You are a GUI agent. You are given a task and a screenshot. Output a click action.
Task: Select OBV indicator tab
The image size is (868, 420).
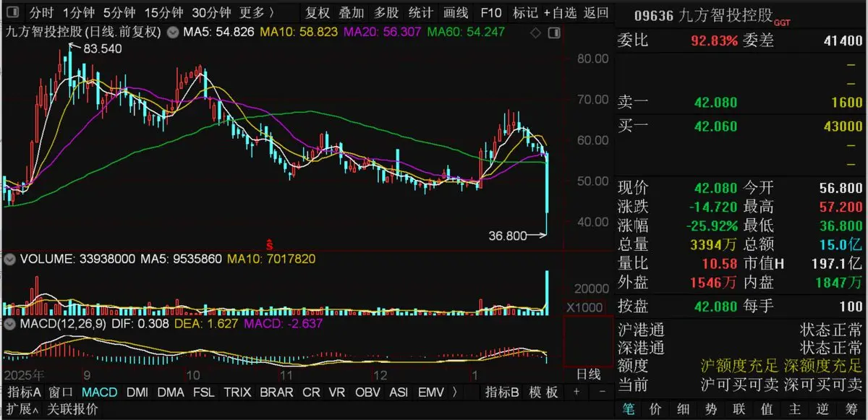click(x=367, y=392)
